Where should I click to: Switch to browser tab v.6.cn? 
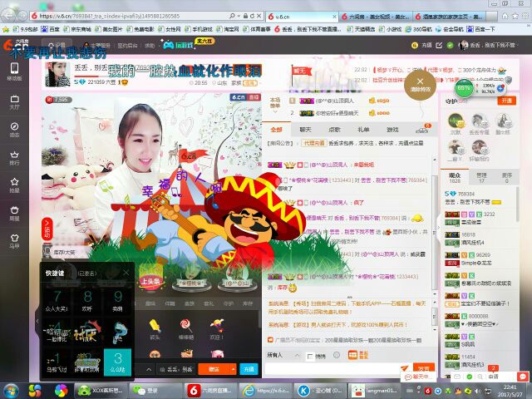[302, 17]
